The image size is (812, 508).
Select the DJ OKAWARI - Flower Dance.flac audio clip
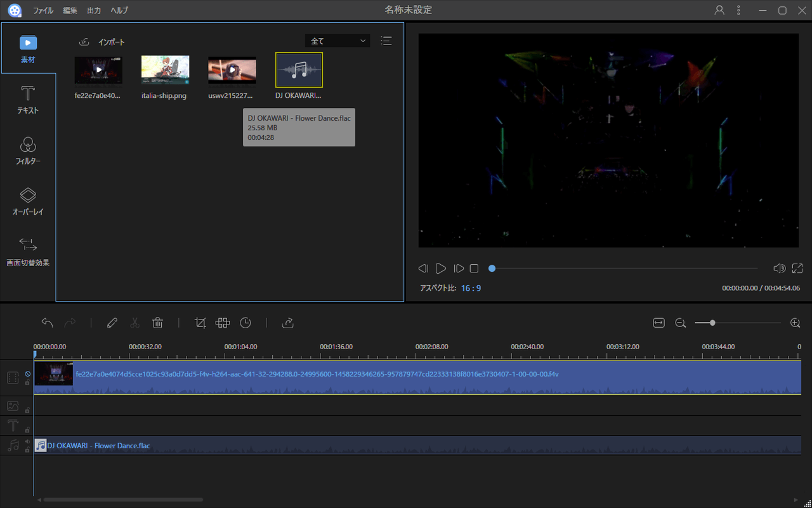click(x=417, y=445)
